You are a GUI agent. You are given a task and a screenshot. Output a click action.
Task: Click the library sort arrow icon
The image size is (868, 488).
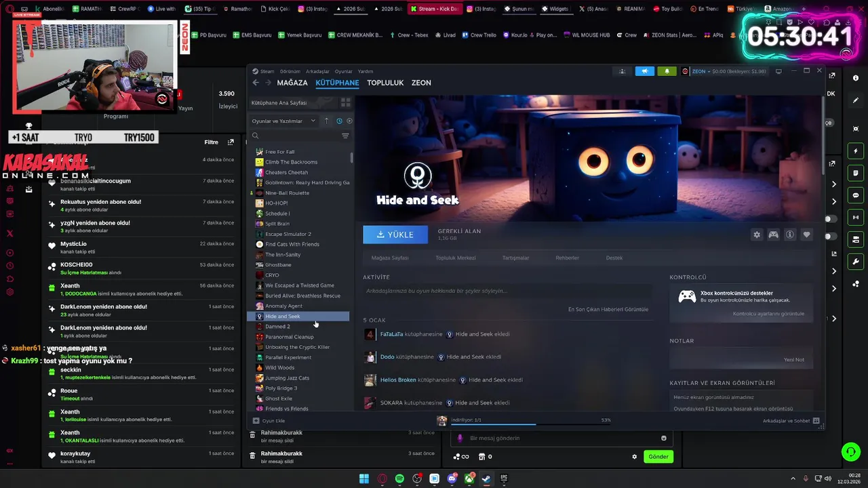(x=326, y=121)
